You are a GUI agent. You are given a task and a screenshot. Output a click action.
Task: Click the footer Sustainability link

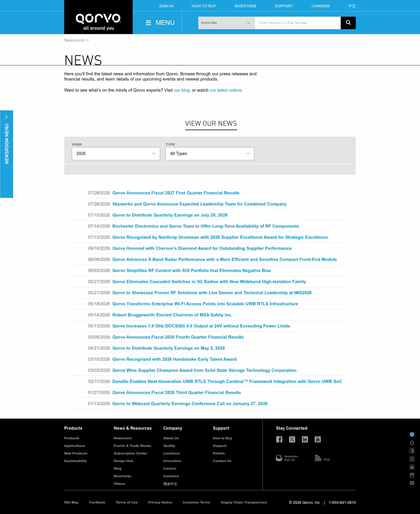pos(76,461)
